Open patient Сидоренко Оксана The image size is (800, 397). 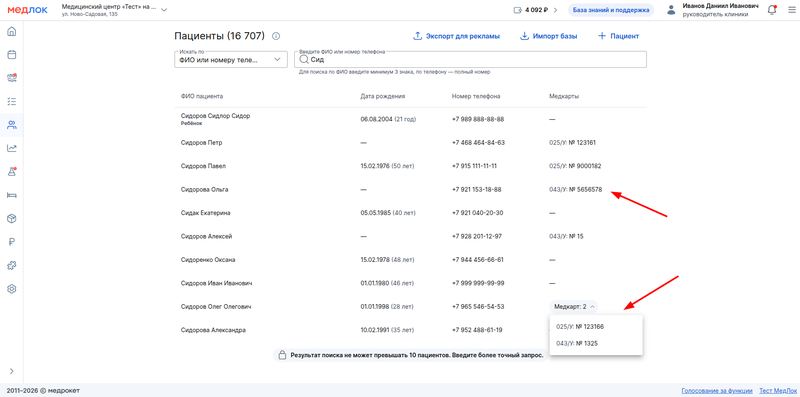(208, 260)
